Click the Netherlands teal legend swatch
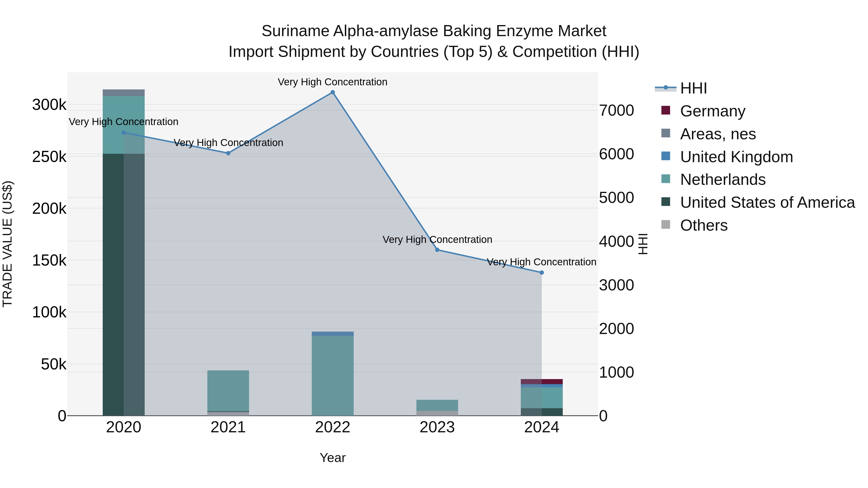868x488 pixels. 665,179
